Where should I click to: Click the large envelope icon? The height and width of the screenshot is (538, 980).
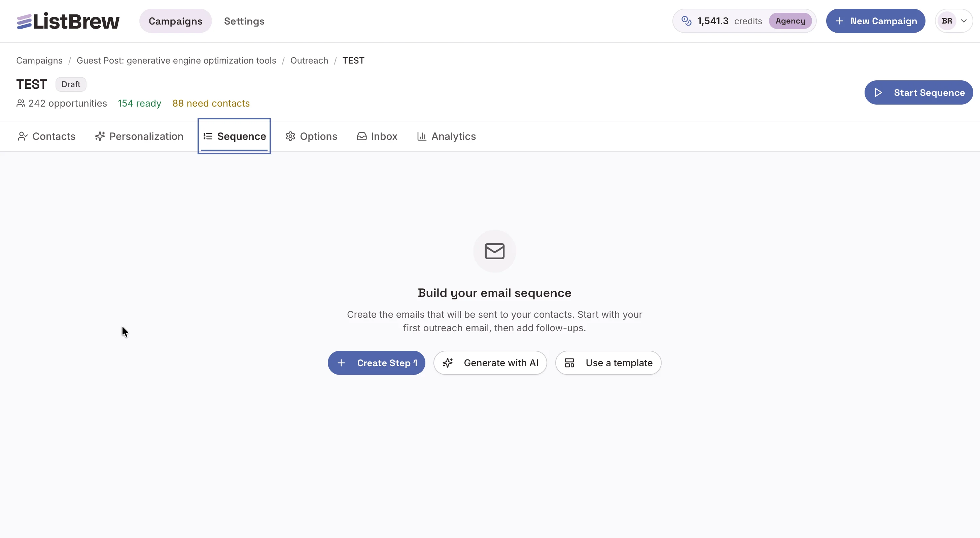495,251
